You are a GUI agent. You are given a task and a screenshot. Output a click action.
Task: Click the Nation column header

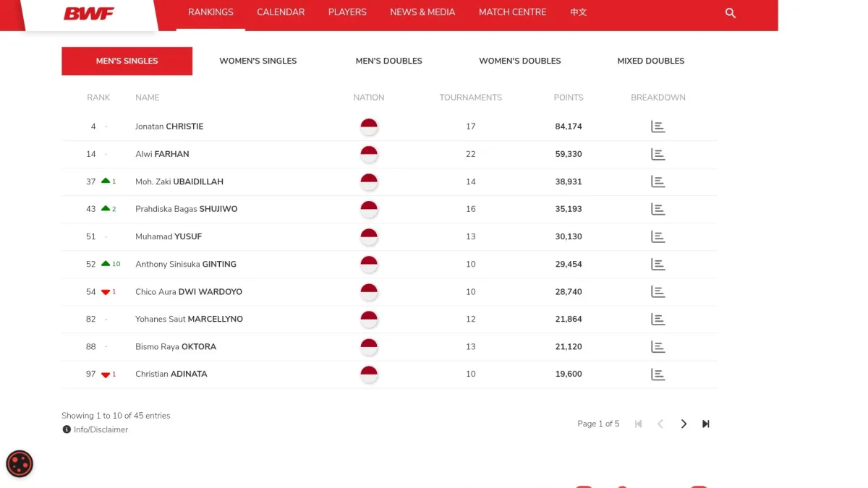(x=369, y=98)
